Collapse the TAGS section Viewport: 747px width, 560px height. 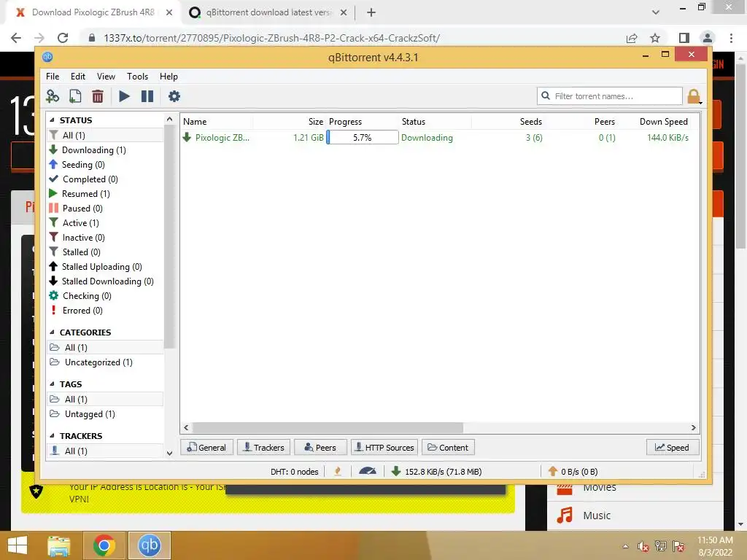pos(52,384)
